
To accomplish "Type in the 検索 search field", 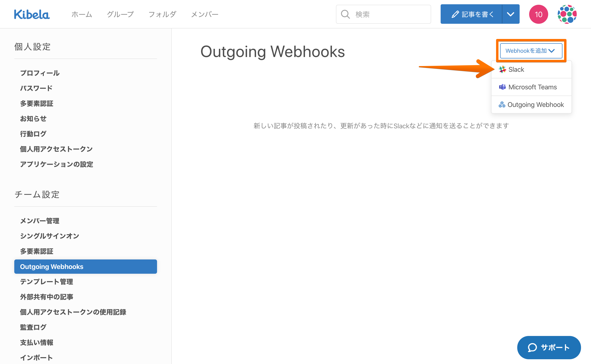I will coord(390,14).
